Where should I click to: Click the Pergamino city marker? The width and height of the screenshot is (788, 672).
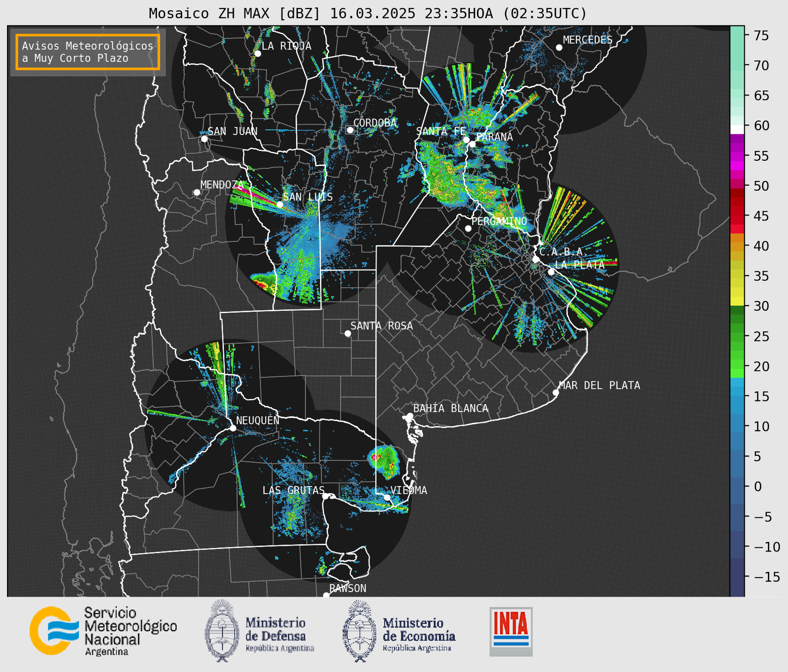[x=468, y=229]
